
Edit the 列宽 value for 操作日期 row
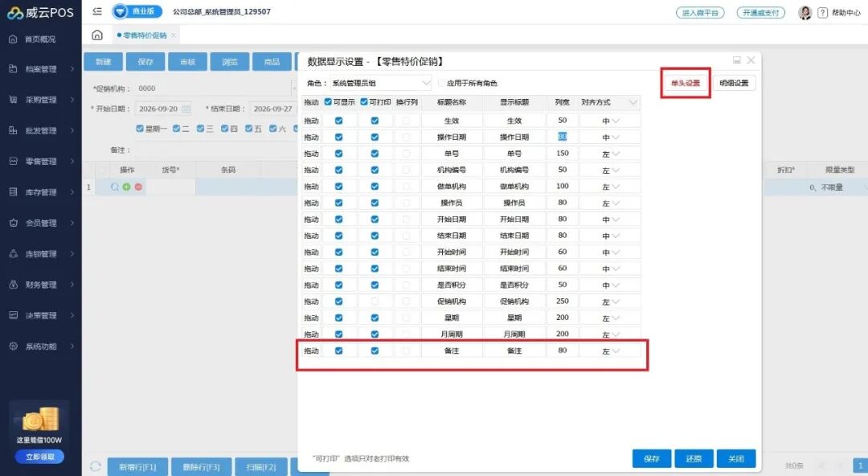[563, 137]
